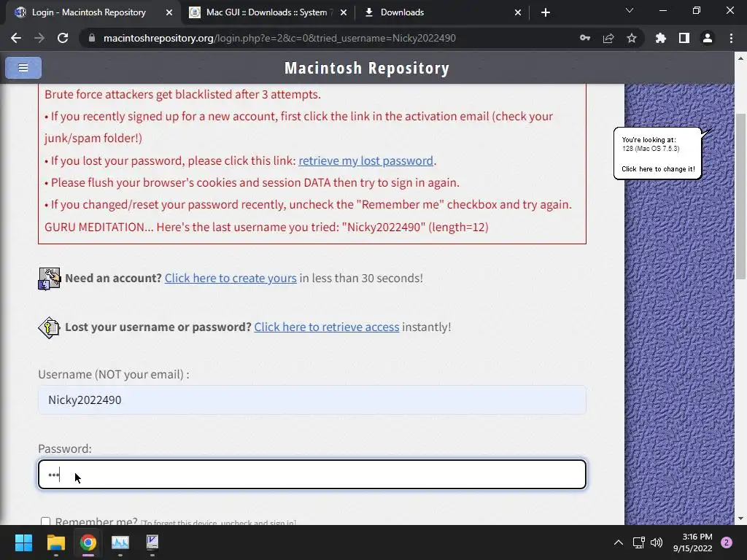Toggle the Remember me checkbox
Screen dimensions: 747x560
45,521
